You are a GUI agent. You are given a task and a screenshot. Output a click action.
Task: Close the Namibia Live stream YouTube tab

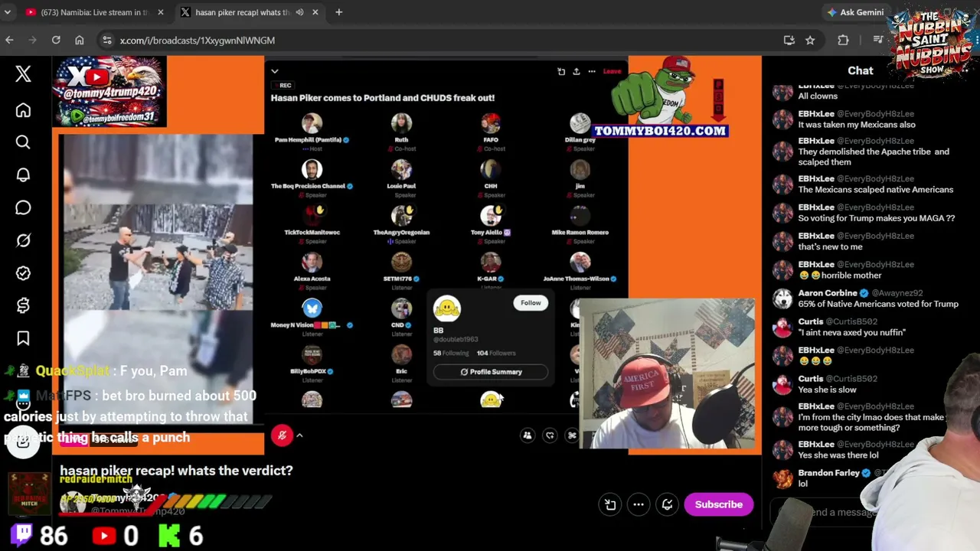[x=161, y=12]
